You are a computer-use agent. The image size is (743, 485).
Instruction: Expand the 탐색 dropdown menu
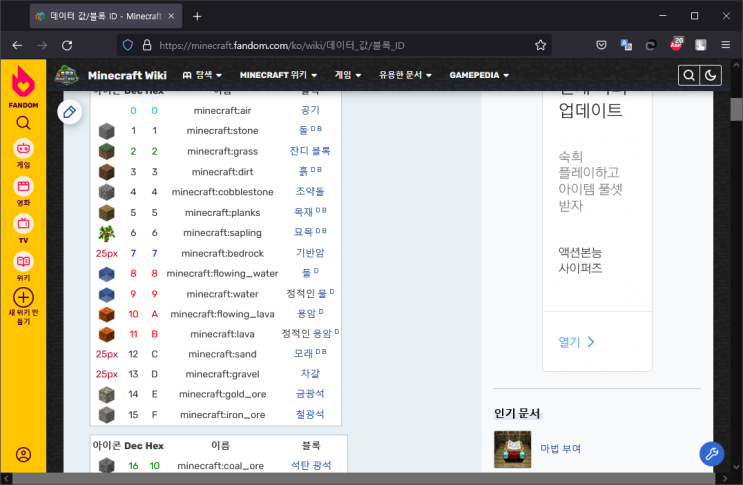coord(202,75)
